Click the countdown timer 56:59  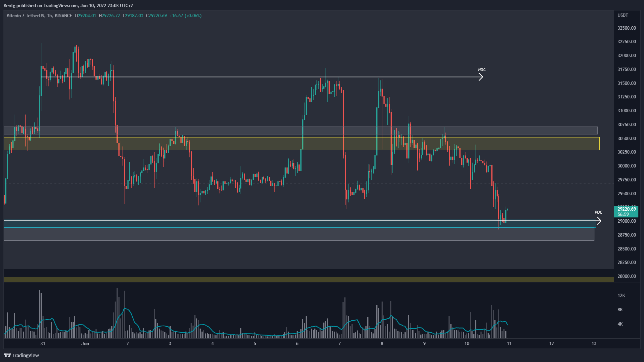[x=623, y=214]
